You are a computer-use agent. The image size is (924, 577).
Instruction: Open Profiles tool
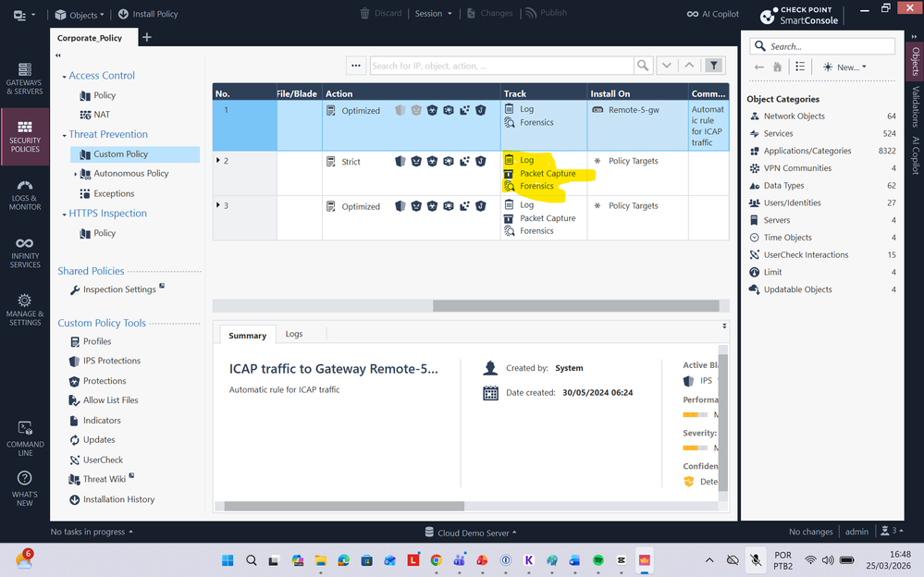91,341
